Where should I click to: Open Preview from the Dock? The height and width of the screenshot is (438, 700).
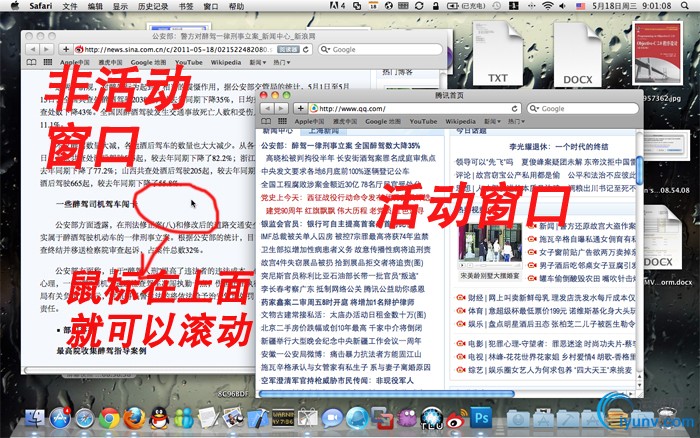pyautogui.click(x=233, y=419)
